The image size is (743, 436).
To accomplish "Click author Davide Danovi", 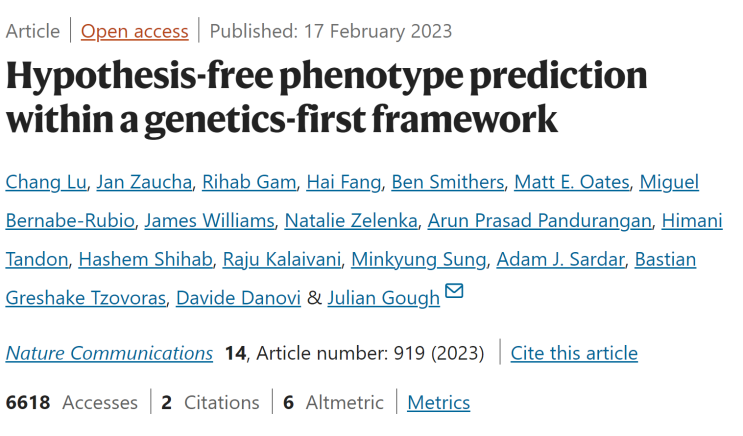I will (239, 298).
